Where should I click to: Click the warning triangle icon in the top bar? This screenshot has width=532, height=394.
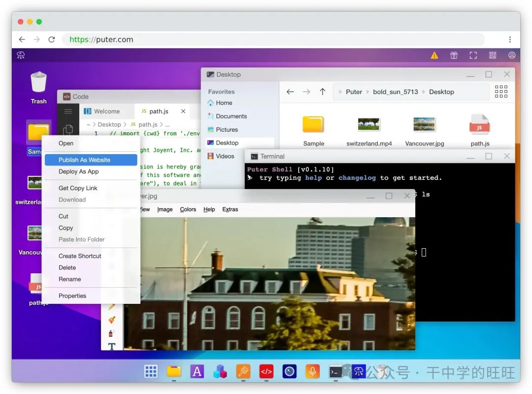coord(434,55)
